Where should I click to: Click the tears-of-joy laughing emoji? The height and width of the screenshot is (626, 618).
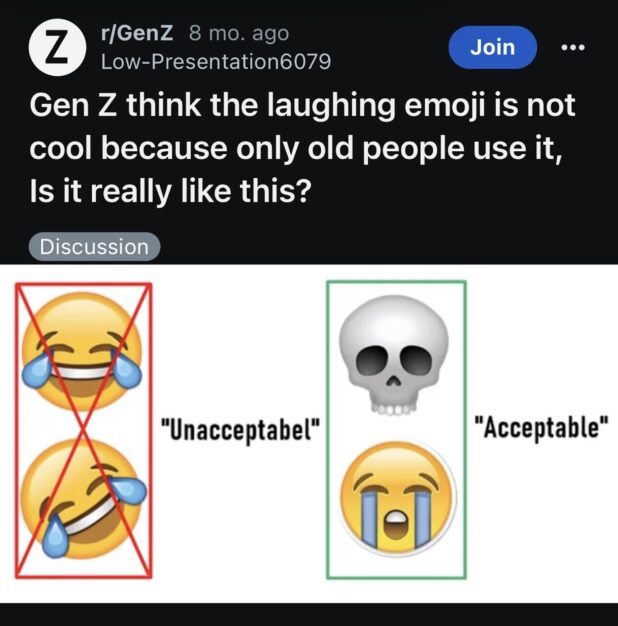click(x=82, y=350)
